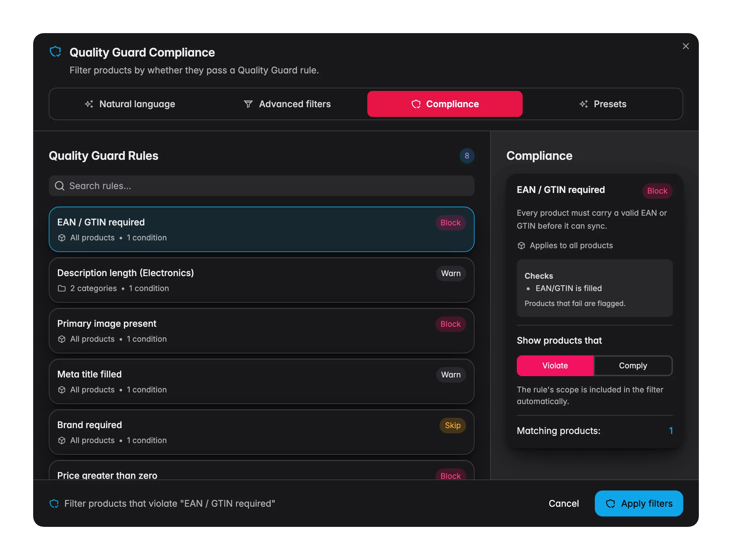Viewport: 732px width, 560px height.
Task: Click the Skip badge on Brand required
Action: tap(452, 425)
